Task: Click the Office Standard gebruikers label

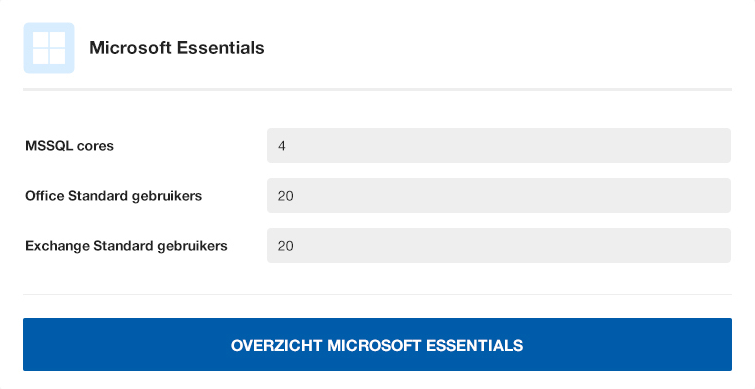Action: [x=114, y=196]
